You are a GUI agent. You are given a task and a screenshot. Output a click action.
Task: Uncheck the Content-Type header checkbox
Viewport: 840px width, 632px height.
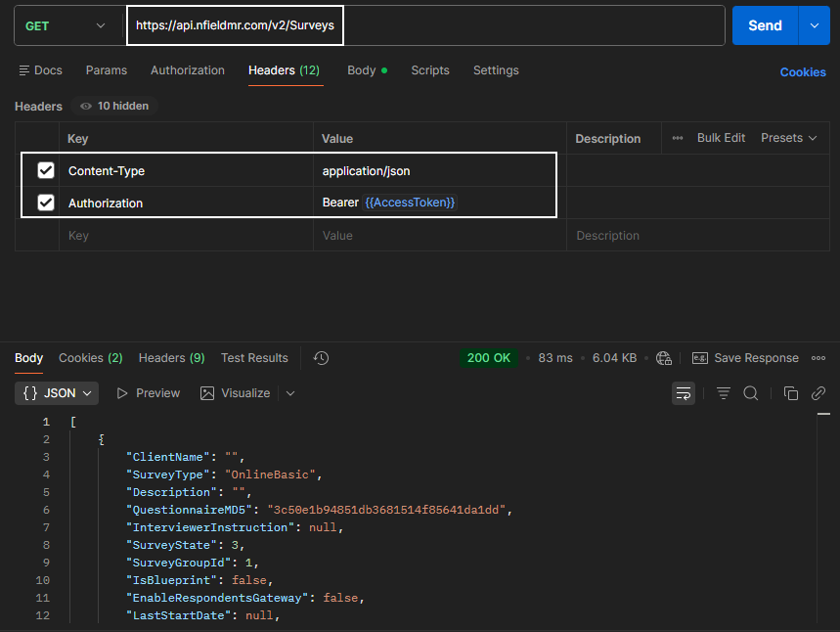(x=46, y=170)
